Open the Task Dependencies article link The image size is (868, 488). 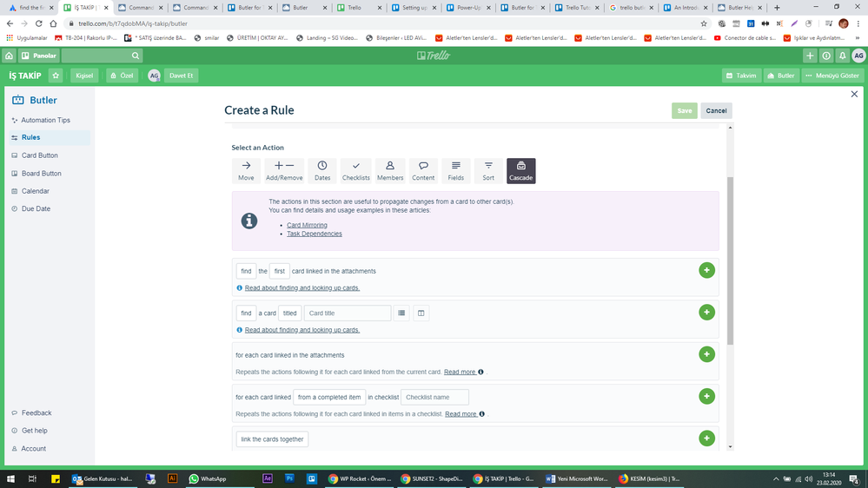tap(314, 234)
